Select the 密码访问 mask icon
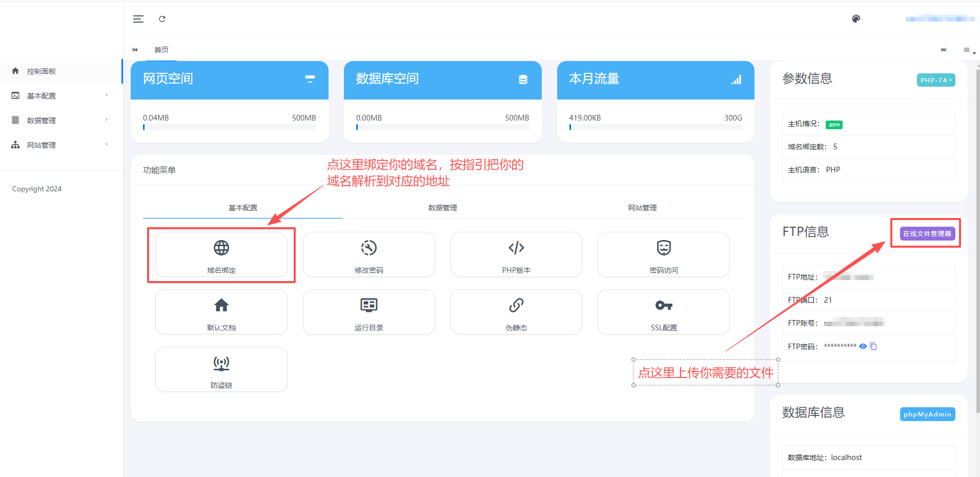Viewport: 980px width, 477px height. 664,248
